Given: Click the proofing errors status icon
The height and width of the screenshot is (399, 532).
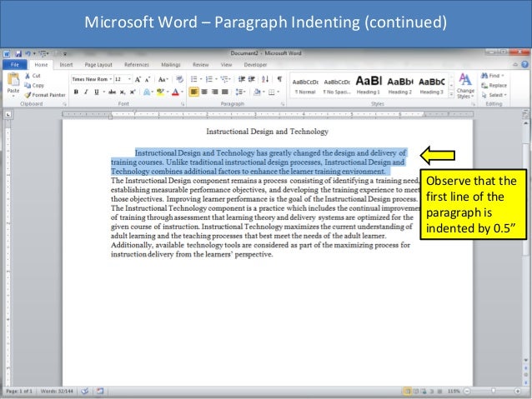Looking at the screenshot, I should click(85, 392).
